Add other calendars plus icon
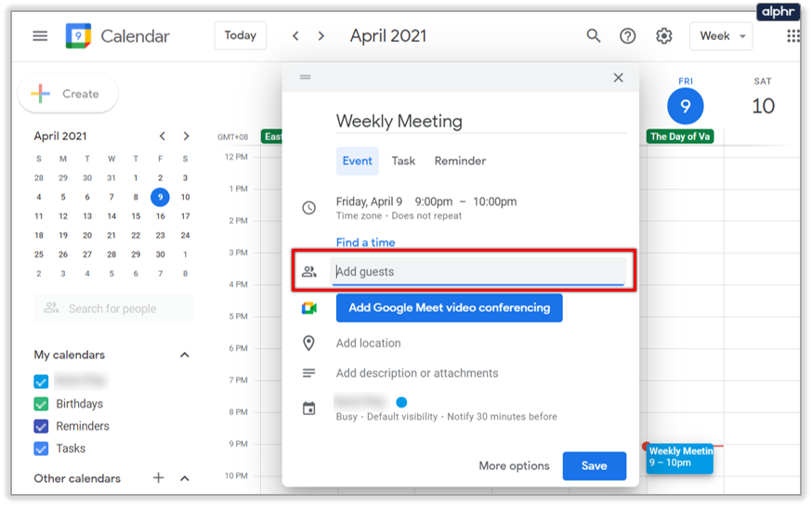This screenshot has height=506, width=812. 159,478
